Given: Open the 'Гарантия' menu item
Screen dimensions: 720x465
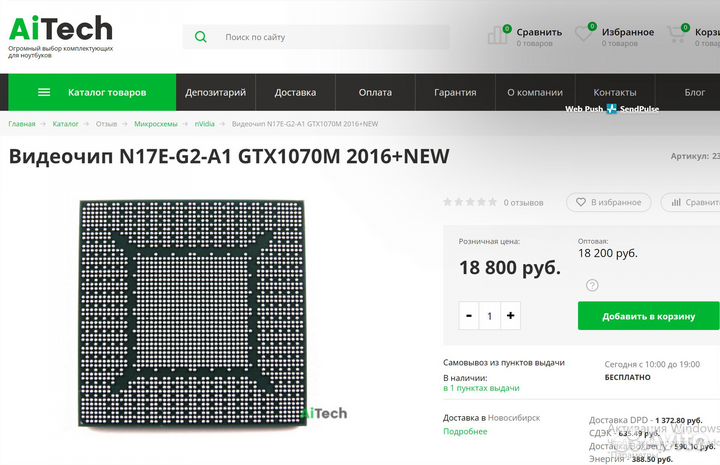Looking at the screenshot, I should tap(455, 92).
